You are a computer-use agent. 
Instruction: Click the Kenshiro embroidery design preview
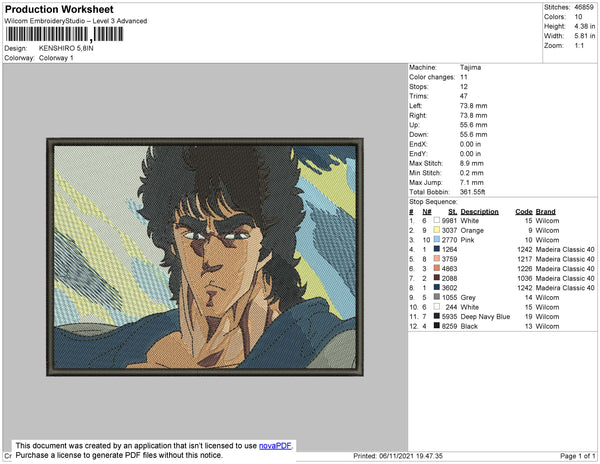[x=203, y=257]
